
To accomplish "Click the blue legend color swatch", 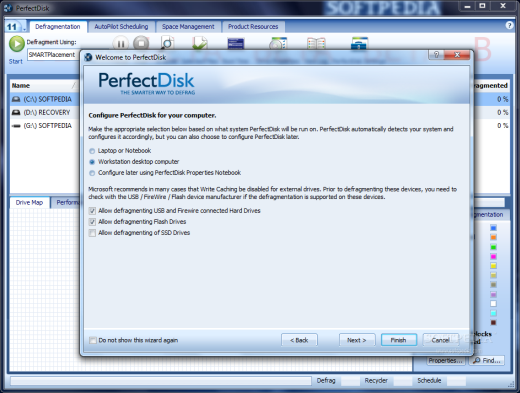I will 493,228.
